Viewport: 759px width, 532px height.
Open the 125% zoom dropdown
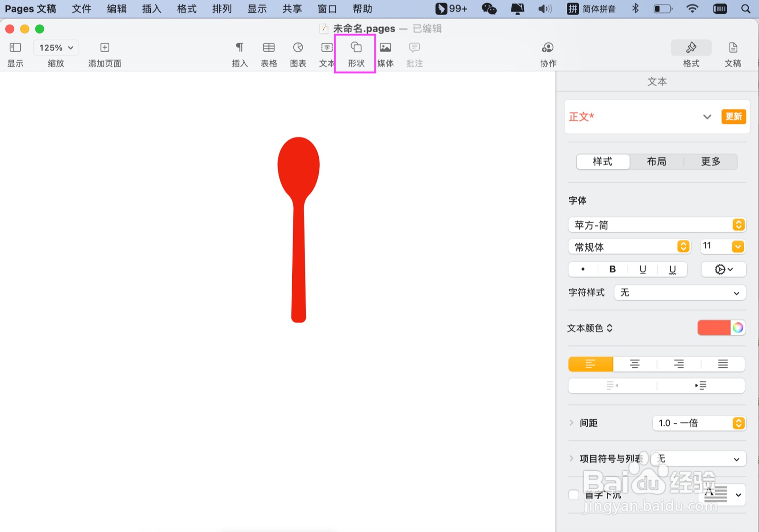point(56,47)
